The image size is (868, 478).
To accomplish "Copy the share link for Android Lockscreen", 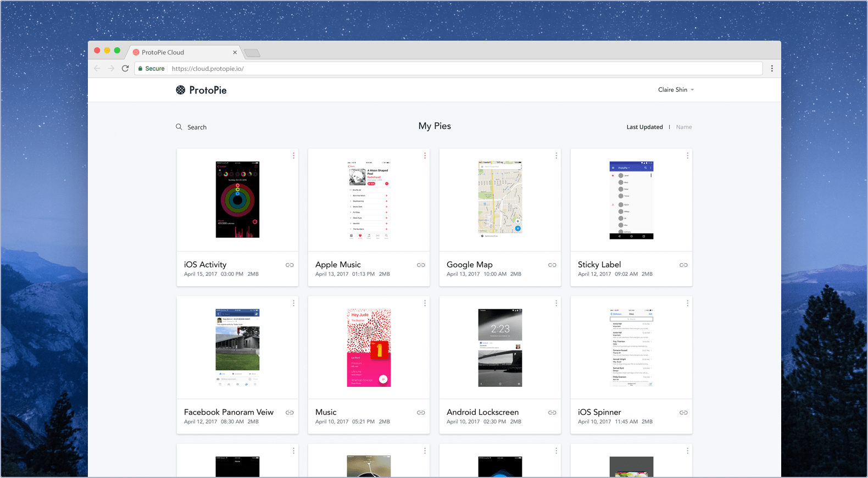I will [552, 413].
